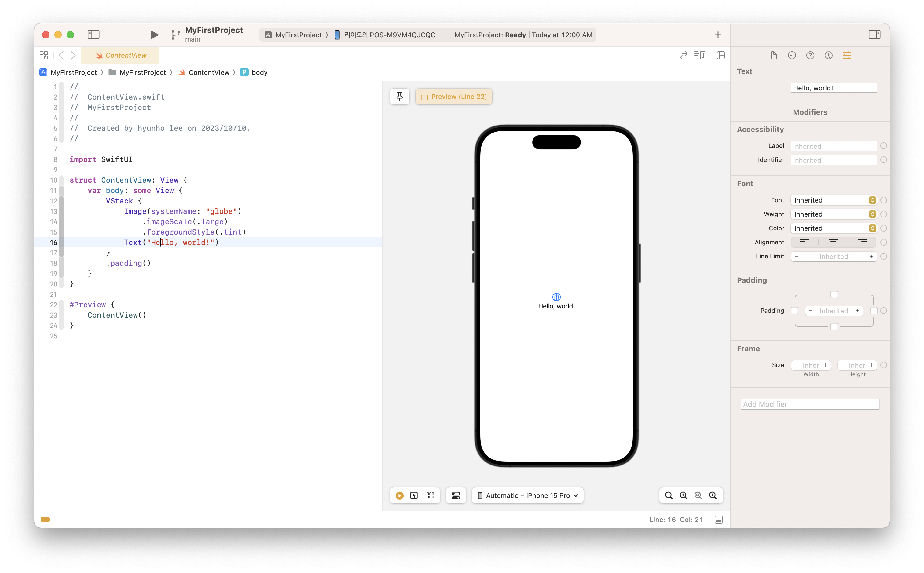Enable the top padding checkbox
The width and height of the screenshot is (924, 573).
coord(834,294)
